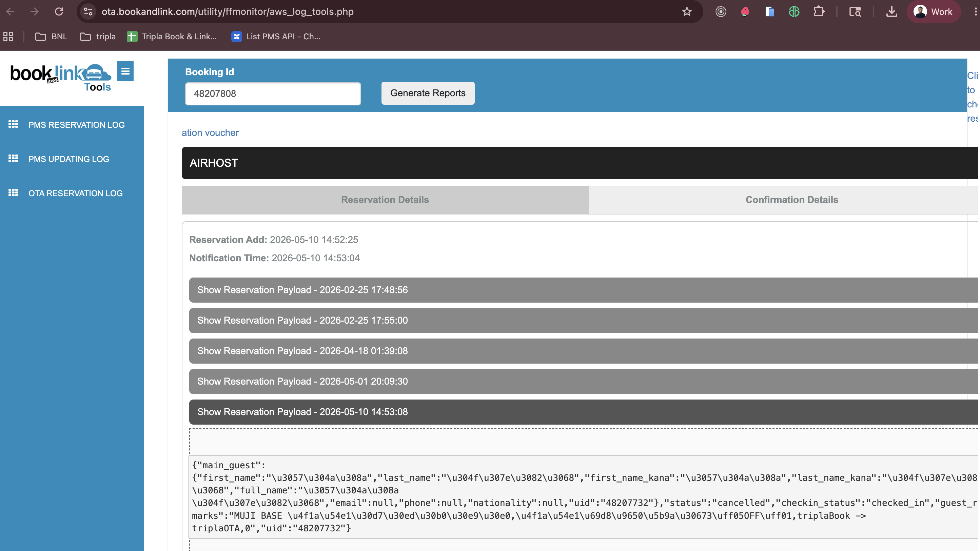This screenshot has height=551, width=980.
Task: Open the tab search icon
Action: (855, 12)
